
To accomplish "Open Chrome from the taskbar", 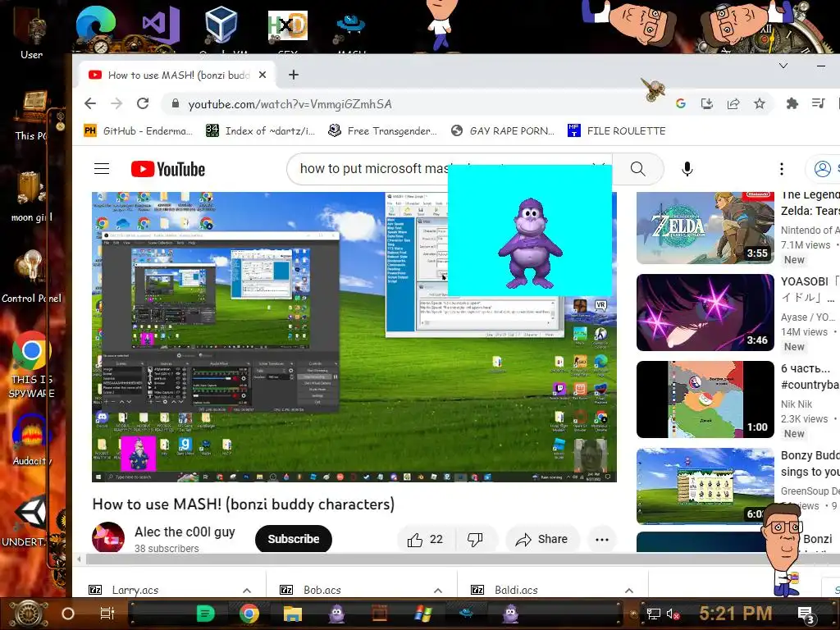I will click(x=249, y=614).
